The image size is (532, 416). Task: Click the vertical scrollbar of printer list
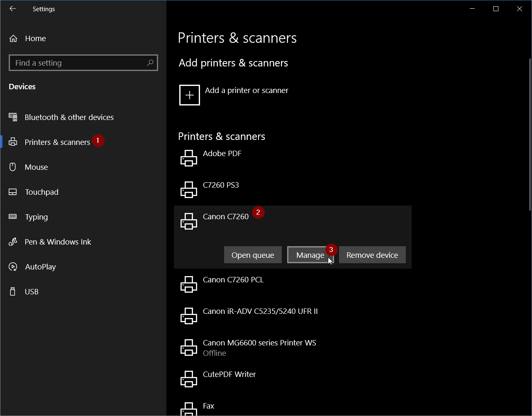click(x=530, y=134)
